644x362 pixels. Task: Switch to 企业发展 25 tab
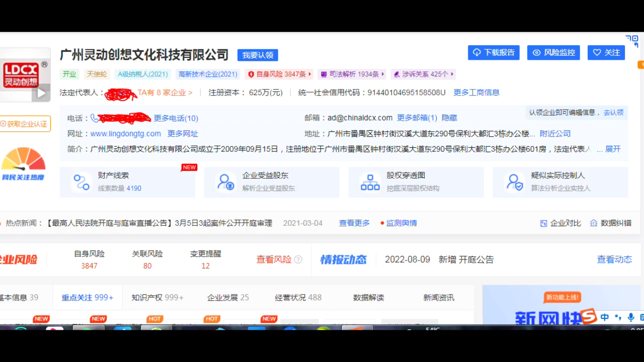coord(228,298)
